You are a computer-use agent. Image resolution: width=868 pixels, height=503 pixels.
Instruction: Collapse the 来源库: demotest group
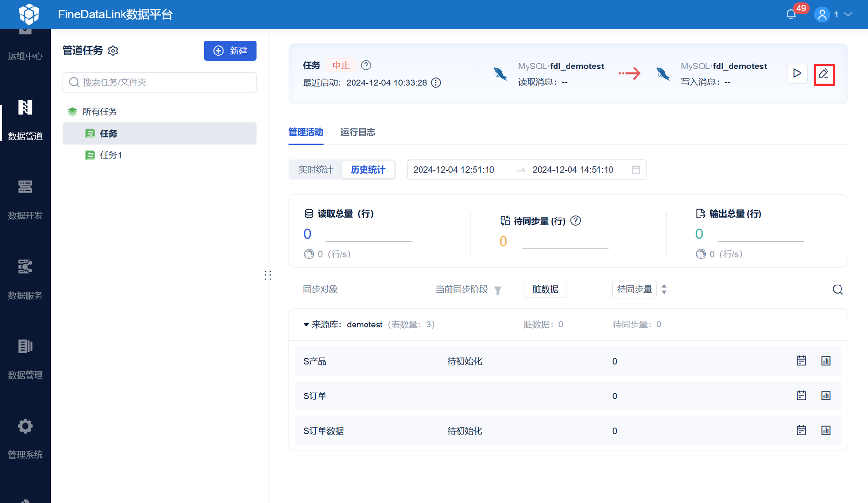click(x=306, y=325)
